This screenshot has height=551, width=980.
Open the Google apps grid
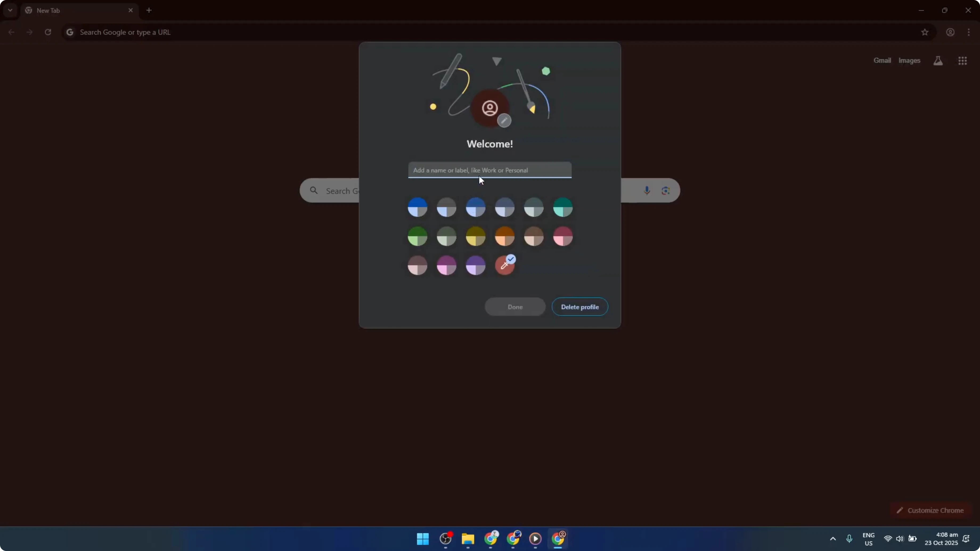tap(962, 60)
